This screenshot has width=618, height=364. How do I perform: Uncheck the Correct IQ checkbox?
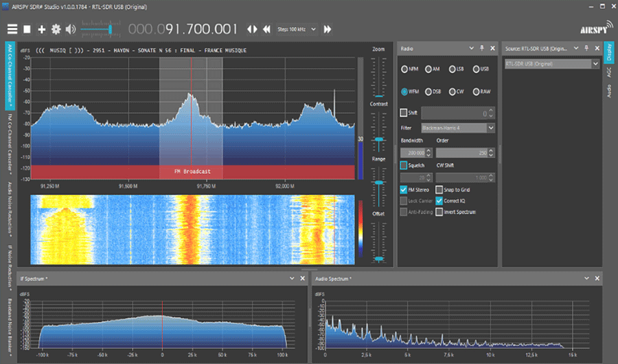pyautogui.click(x=439, y=201)
